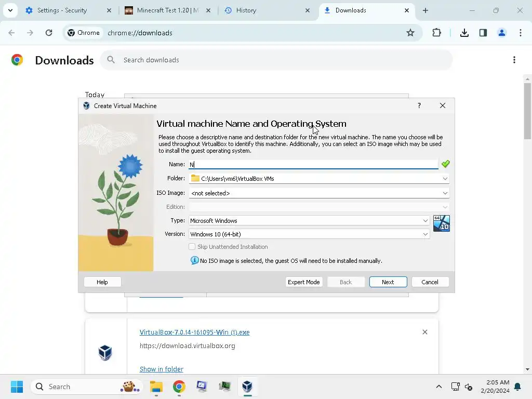
Task: Click the VirtualBox file icon in downloads list
Action: point(105,353)
